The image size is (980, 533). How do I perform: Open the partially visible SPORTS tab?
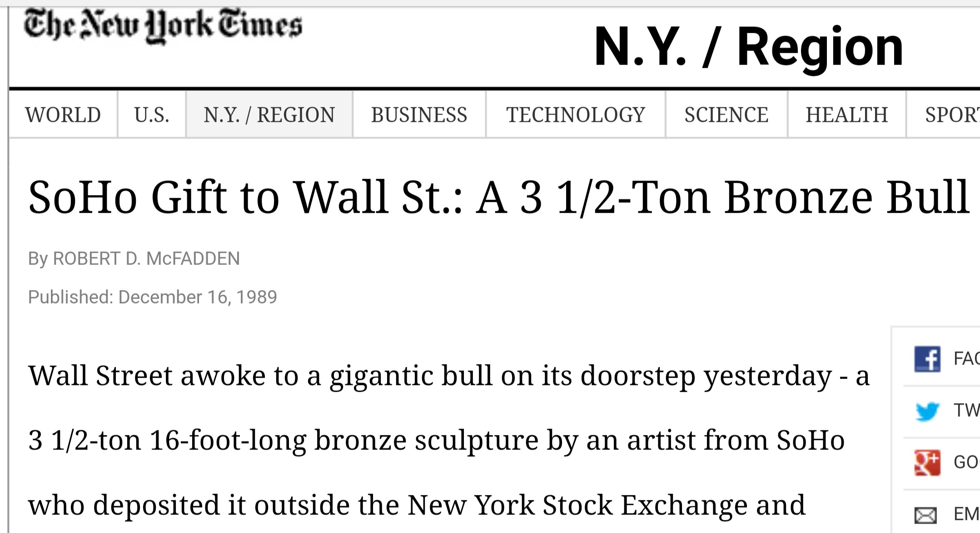coord(959,115)
